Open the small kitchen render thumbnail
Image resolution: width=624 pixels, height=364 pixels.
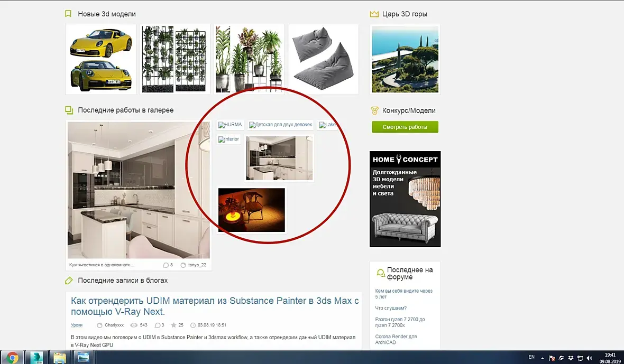[x=279, y=158]
